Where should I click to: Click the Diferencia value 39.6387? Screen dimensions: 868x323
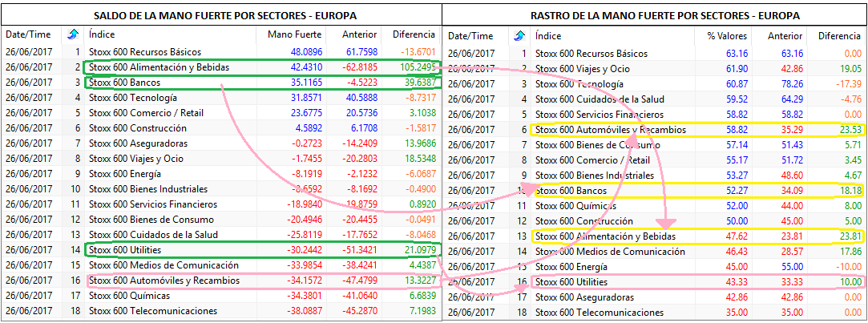[x=419, y=83]
